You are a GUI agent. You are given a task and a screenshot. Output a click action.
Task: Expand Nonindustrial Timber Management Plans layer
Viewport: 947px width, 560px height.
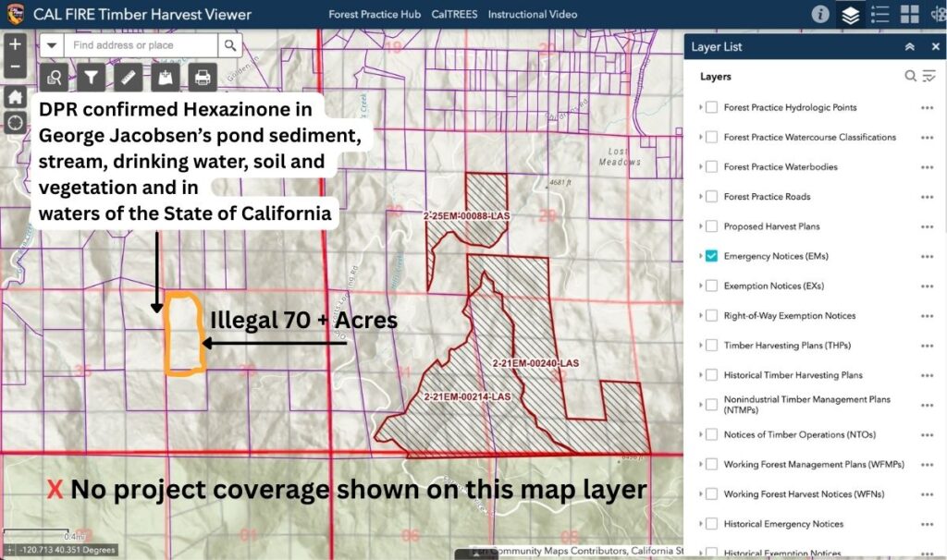[x=700, y=405]
